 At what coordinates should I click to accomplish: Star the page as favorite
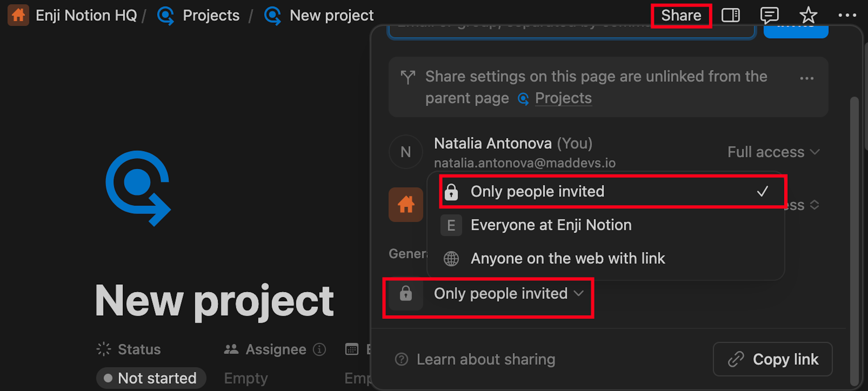808,15
